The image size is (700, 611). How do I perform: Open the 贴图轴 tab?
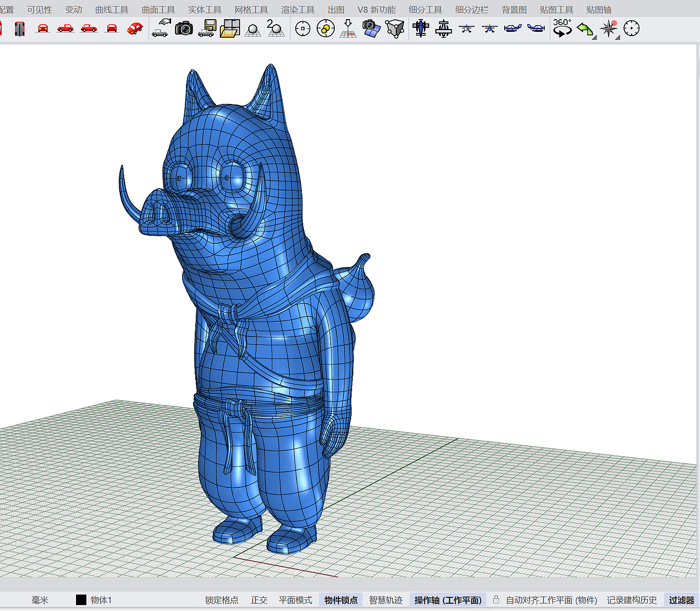[599, 10]
